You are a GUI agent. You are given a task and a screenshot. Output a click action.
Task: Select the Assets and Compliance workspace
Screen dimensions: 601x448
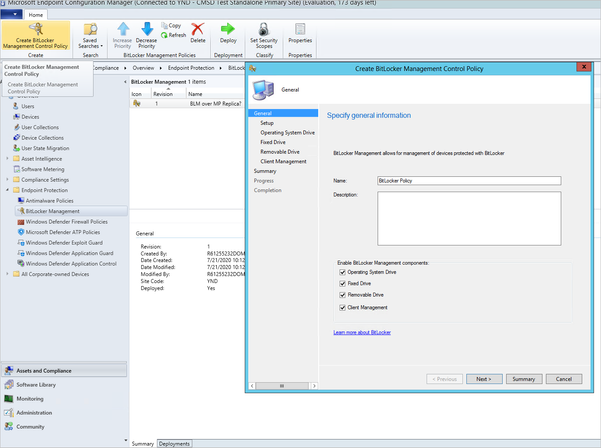pyautogui.click(x=64, y=371)
